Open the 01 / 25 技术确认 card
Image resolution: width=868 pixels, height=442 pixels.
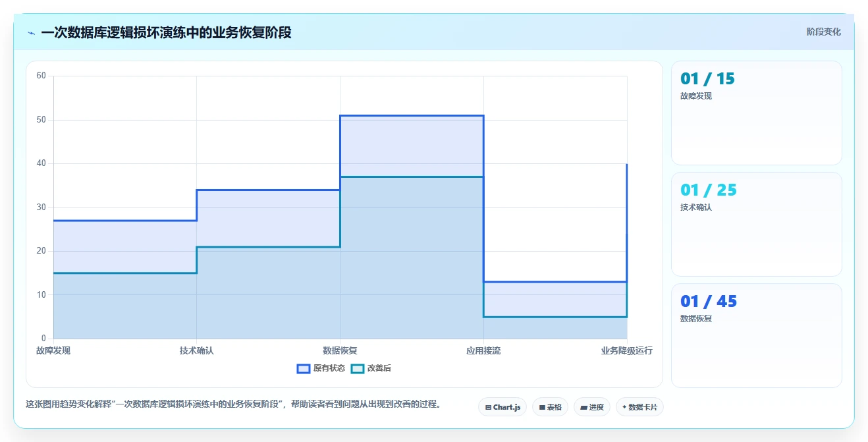(756, 224)
